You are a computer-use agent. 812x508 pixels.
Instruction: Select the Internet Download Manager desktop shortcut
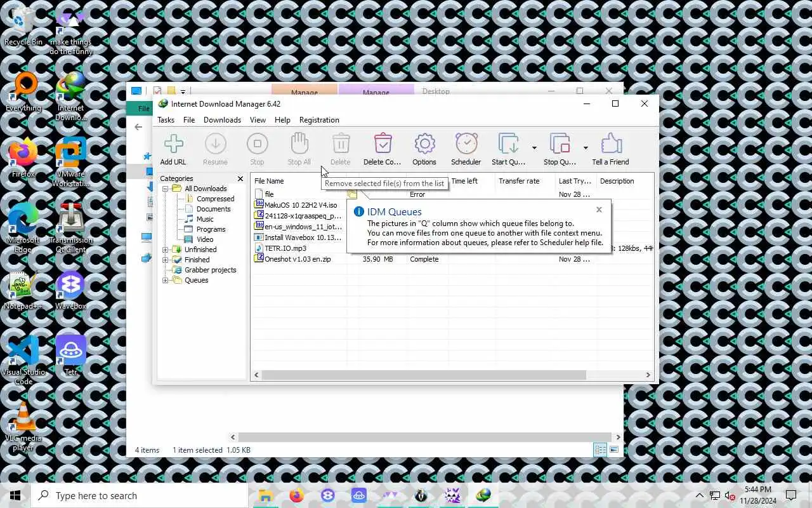pos(70,97)
